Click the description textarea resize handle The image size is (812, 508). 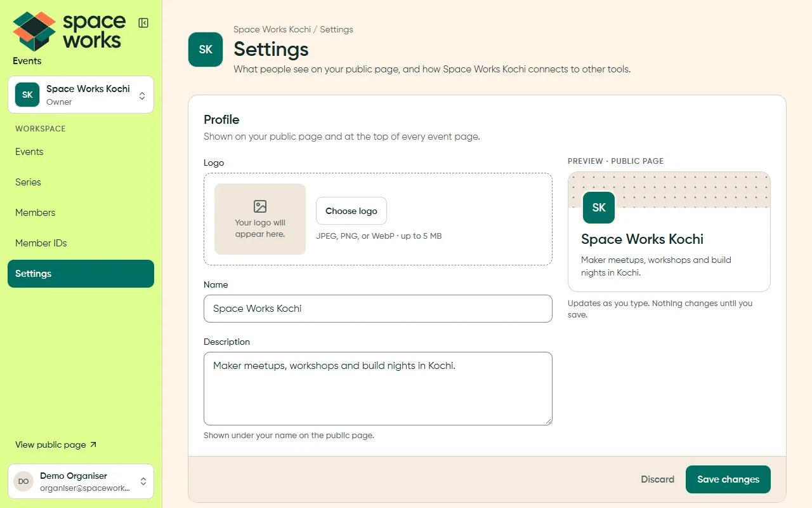tap(548, 421)
